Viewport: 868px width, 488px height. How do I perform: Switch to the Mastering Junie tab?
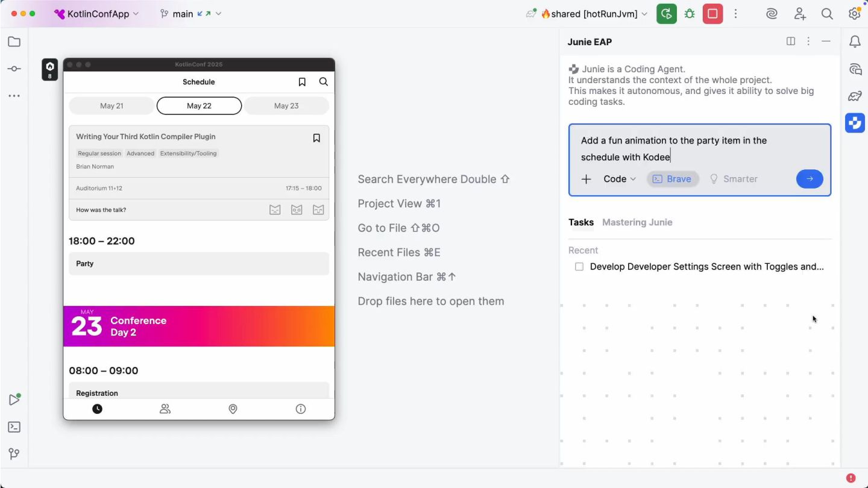coord(637,222)
